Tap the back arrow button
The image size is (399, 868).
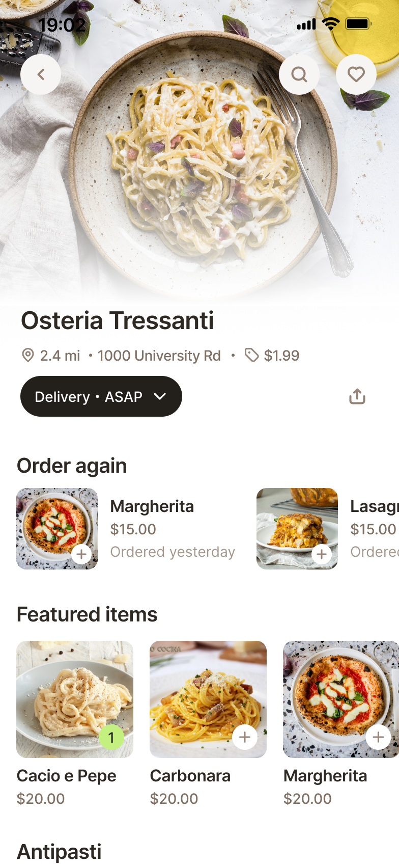[41, 74]
